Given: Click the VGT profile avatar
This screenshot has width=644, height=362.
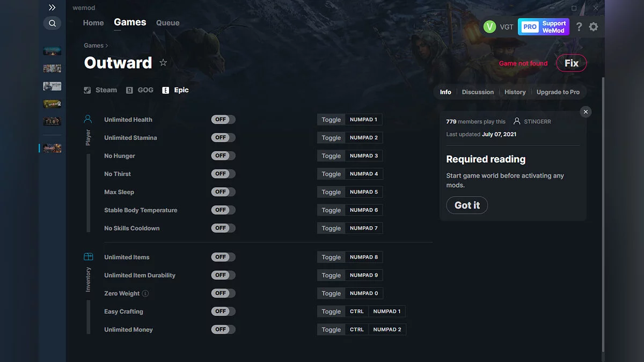Looking at the screenshot, I should (489, 26).
